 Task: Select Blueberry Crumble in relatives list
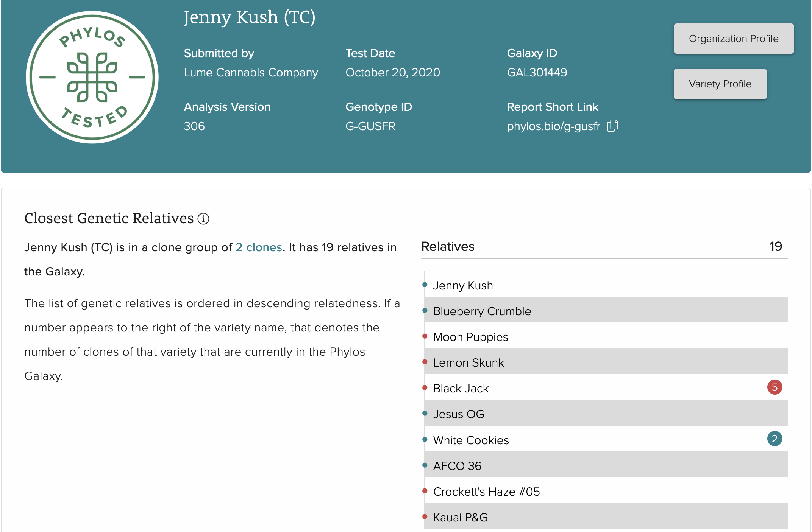(482, 311)
